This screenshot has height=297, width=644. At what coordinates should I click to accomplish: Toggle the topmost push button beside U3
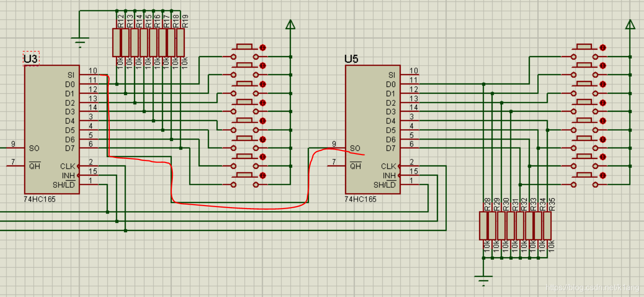click(x=244, y=52)
